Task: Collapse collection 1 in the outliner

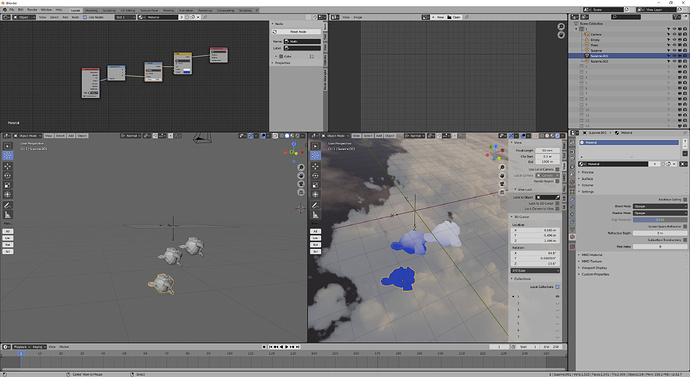Action: click(576, 29)
